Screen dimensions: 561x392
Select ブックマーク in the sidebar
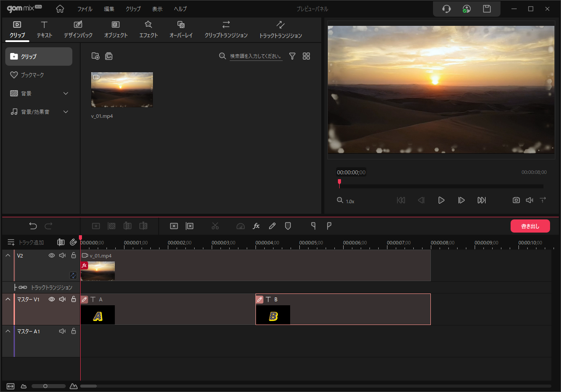32,75
